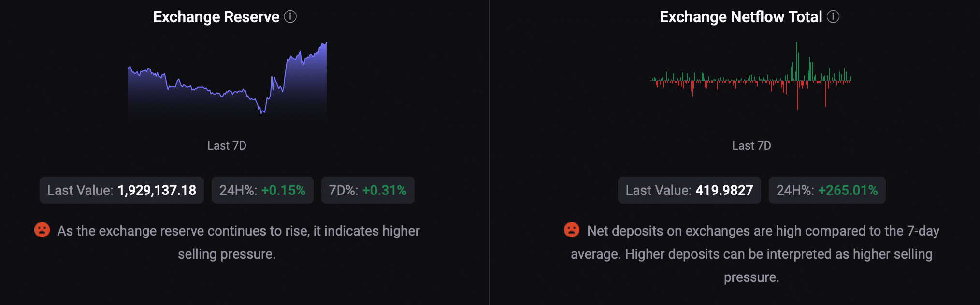Click the tallest green spike in netflow chart
Viewport: 980px width, 305px height.
(x=797, y=60)
